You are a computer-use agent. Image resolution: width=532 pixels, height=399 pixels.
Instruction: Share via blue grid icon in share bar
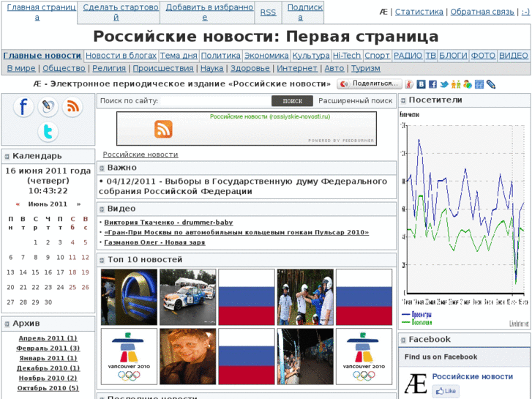(479, 84)
